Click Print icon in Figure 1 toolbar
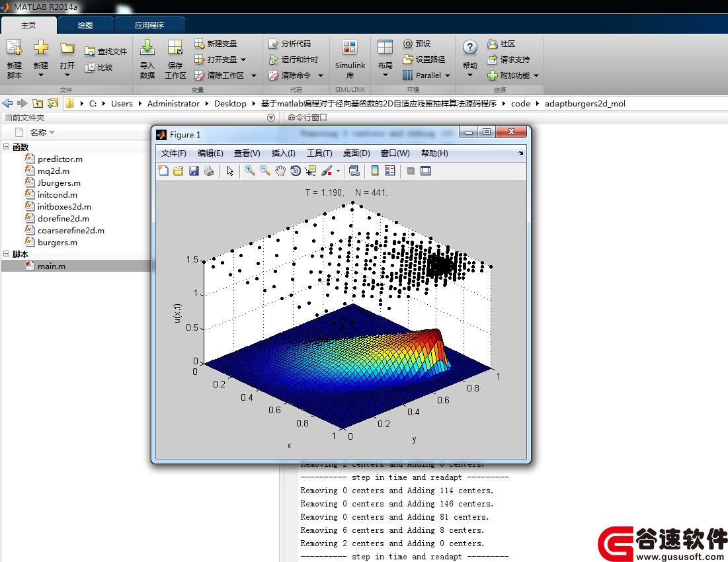 point(209,171)
